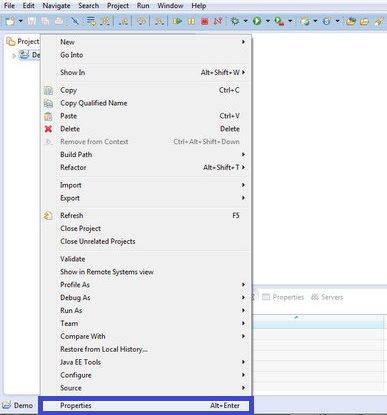Image resolution: width=387 pixels, height=415 pixels.
Task: Open the Edit menu
Action: (x=29, y=6)
